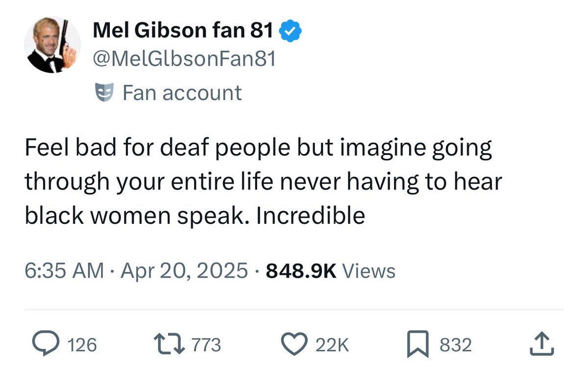The image size is (588, 367).
Task: Click the @MelGlbsonFan81 handle
Action: (x=184, y=59)
